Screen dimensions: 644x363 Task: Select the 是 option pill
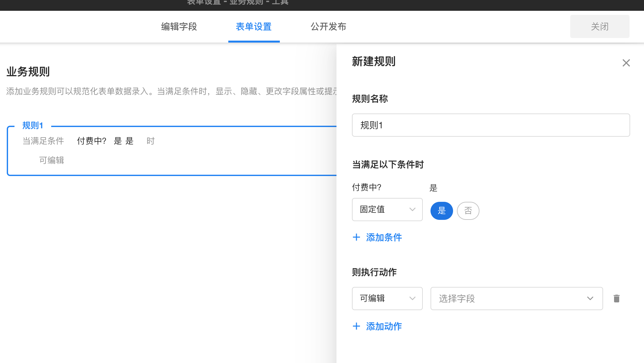click(441, 211)
